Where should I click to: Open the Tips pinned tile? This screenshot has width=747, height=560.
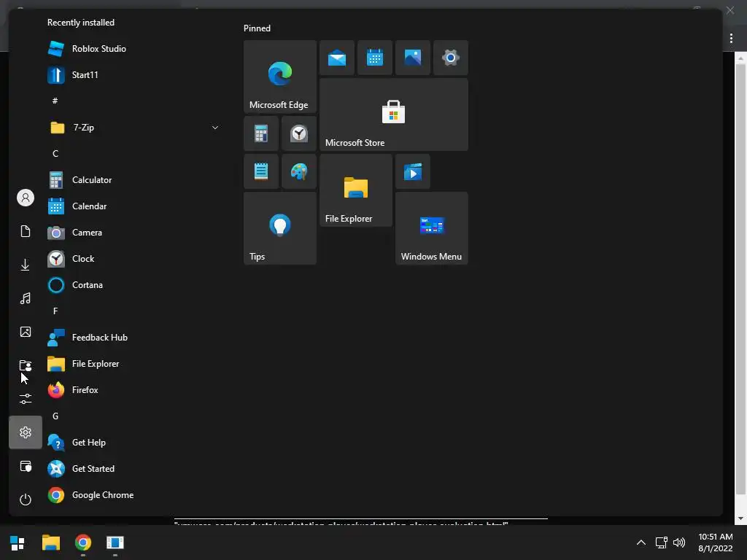point(279,228)
